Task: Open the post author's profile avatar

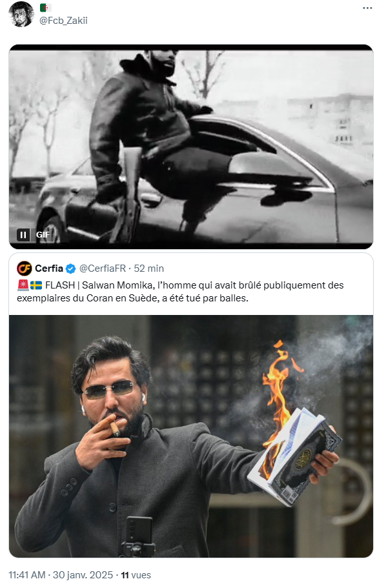Action: click(21, 14)
